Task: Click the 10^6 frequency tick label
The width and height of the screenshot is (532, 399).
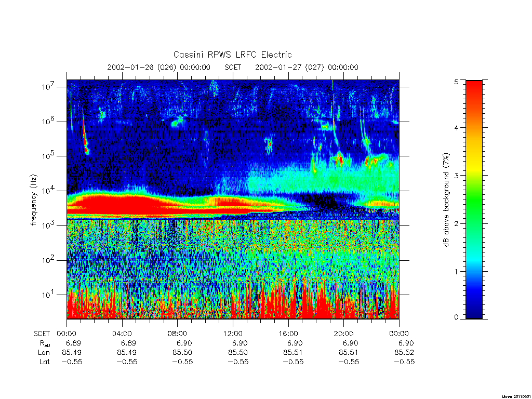Action: point(48,122)
